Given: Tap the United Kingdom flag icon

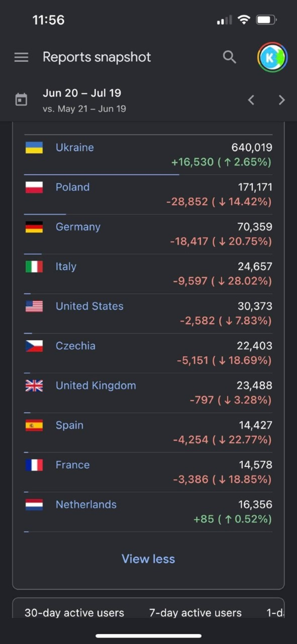Looking at the screenshot, I should point(34,386).
